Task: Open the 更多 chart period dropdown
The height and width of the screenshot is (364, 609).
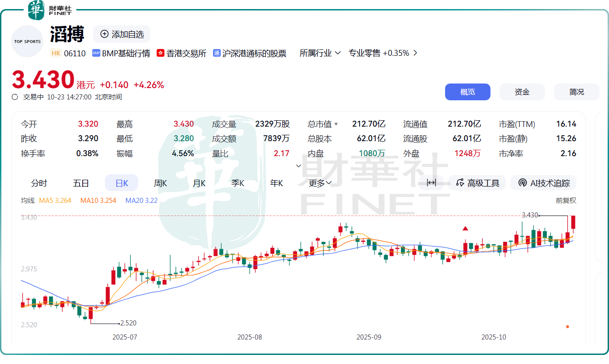Action: pyautogui.click(x=320, y=183)
